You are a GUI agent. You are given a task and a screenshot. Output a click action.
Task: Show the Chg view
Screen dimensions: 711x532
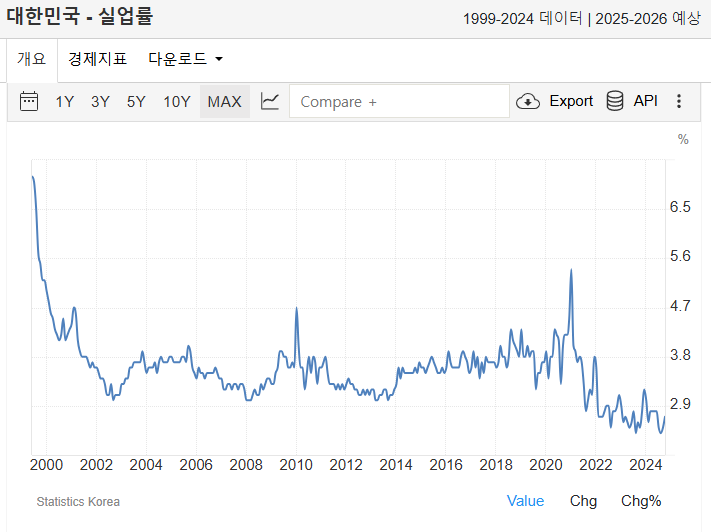click(583, 501)
